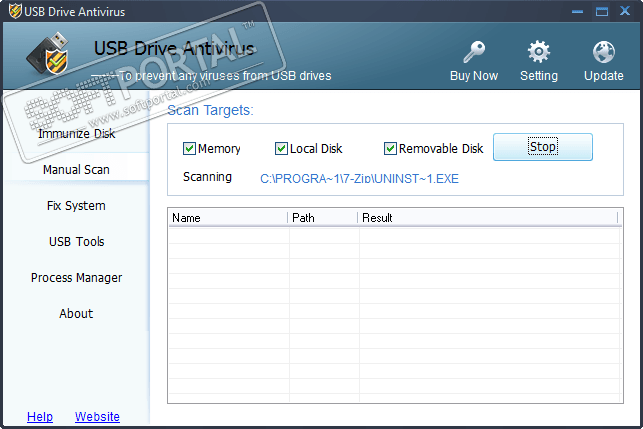Sort results by the Name column
The height and width of the screenshot is (429, 643).
coord(228,218)
